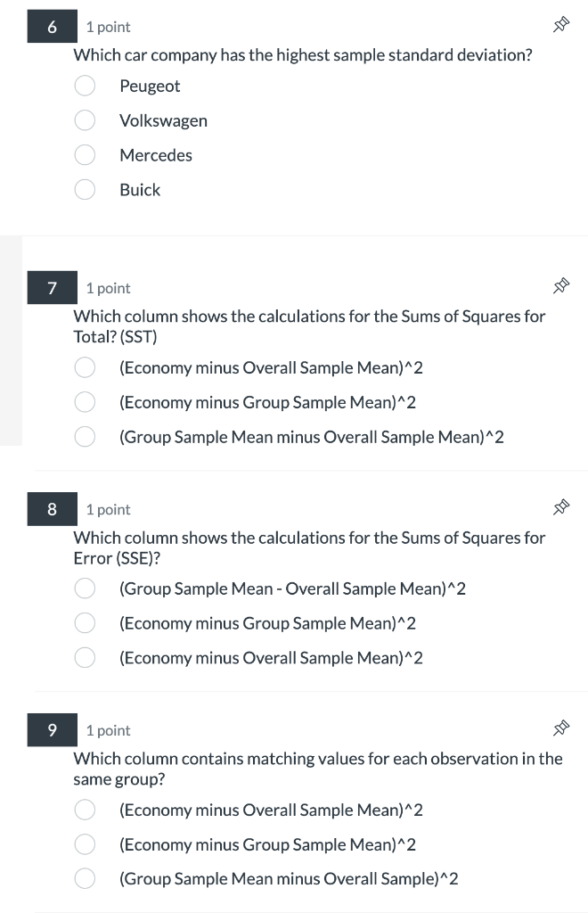
Task: Click the question 8 number badge
Action: tap(52, 508)
